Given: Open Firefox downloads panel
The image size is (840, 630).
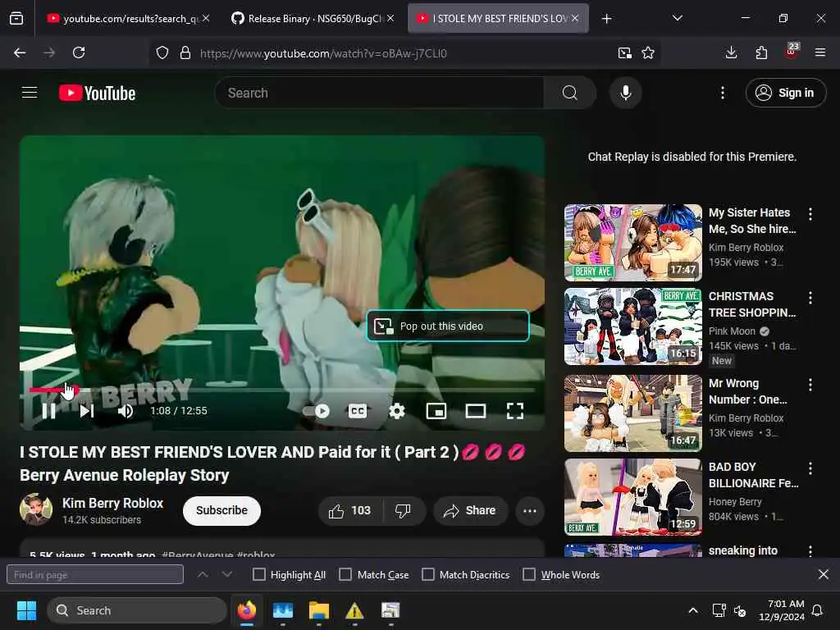Looking at the screenshot, I should [x=731, y=52].
